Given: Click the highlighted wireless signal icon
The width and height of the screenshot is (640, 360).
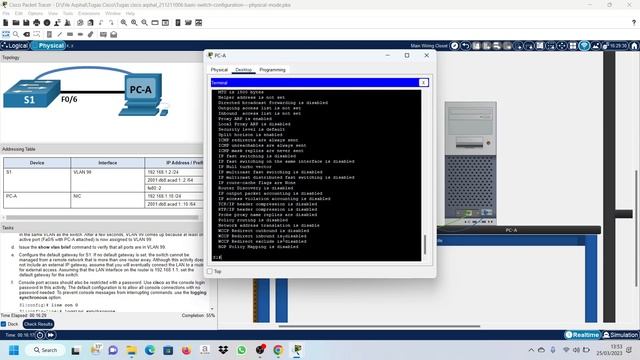Looking at the screenshot, I should tap(584, 46).
